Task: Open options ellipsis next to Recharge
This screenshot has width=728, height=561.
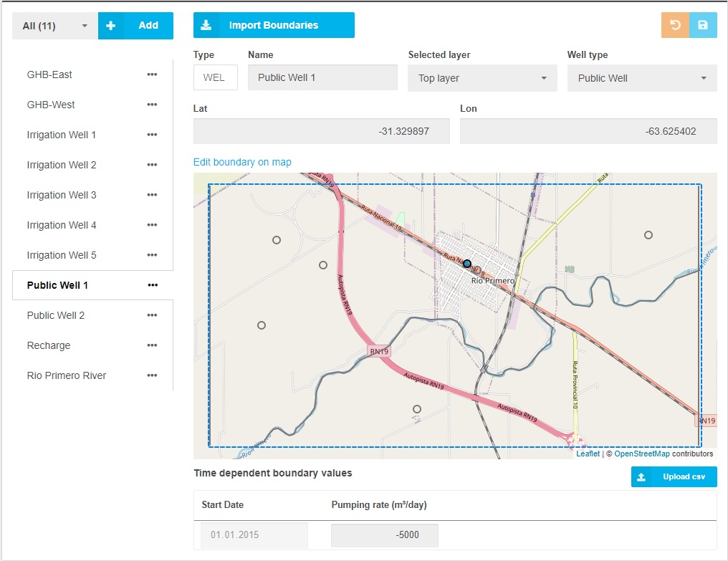Action: click(152, 345)
